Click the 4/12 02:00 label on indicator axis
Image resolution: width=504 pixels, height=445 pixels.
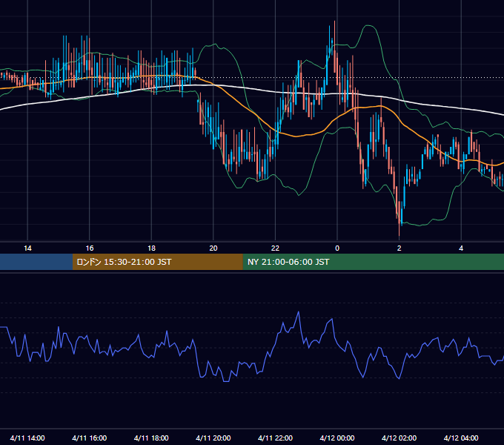tap(399, 438)
